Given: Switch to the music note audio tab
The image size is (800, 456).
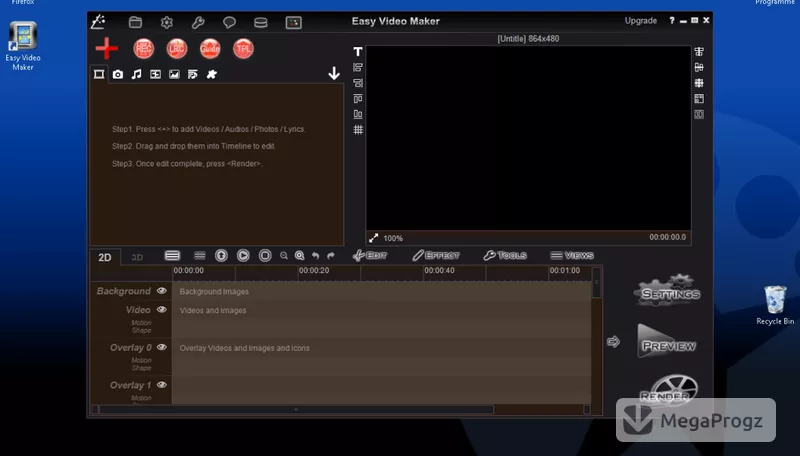Looking at the screenshot, I should (136, 74).
